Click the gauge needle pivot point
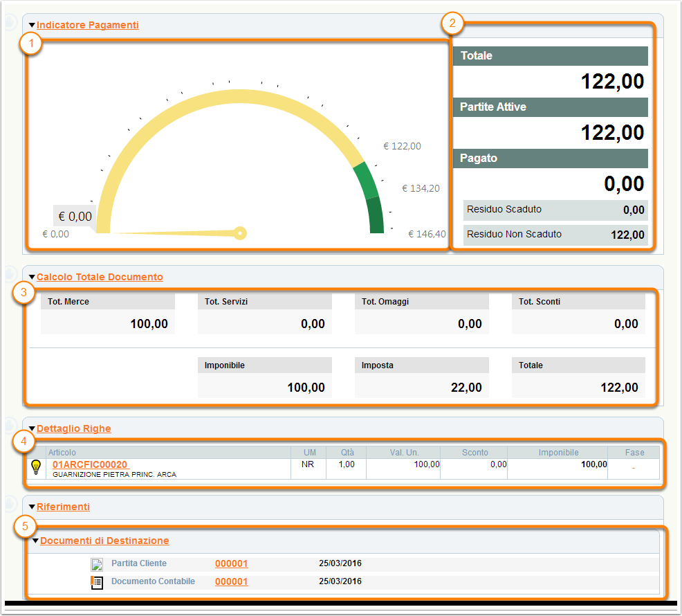Image resolution: width=682 pixels, height=616 pixels. click(240, 233)
